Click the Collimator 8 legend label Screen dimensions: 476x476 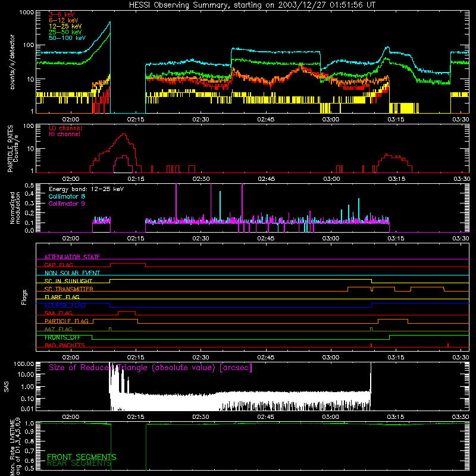(67, 196)
